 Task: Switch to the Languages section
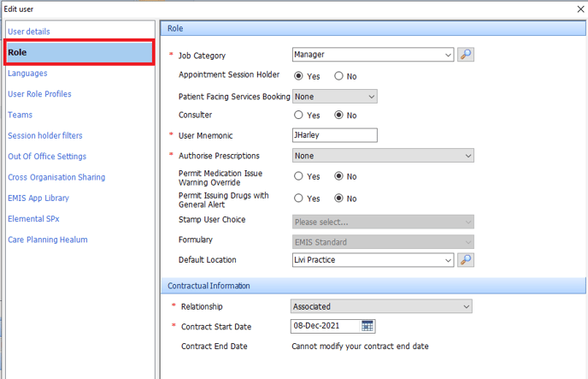click(27, 74)
